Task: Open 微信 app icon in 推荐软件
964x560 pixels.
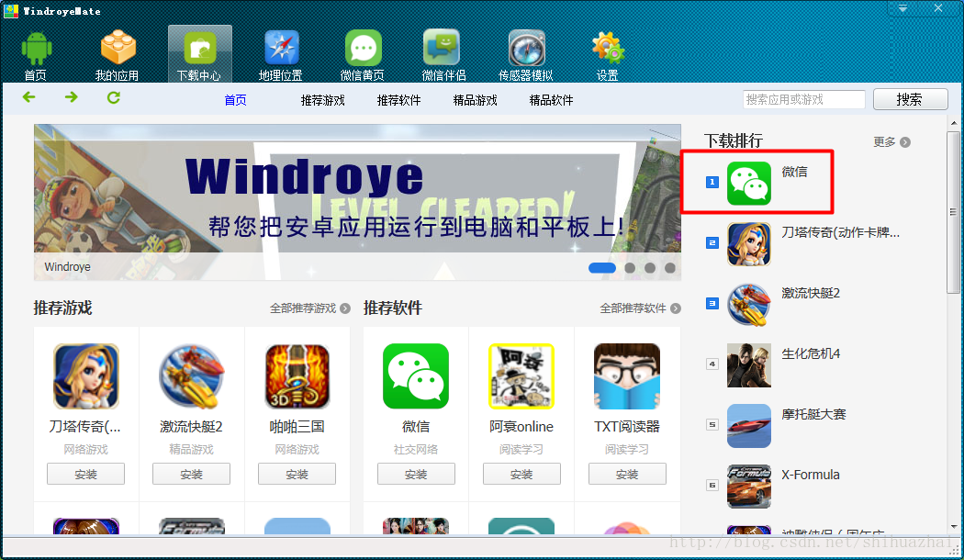Action: [x=416, y=376]
